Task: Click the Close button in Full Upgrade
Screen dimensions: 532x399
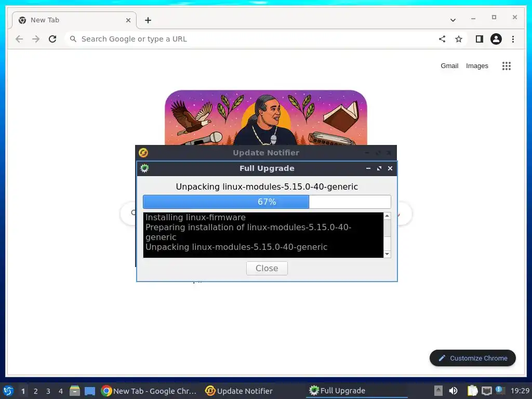Action: tap(267, 268)
